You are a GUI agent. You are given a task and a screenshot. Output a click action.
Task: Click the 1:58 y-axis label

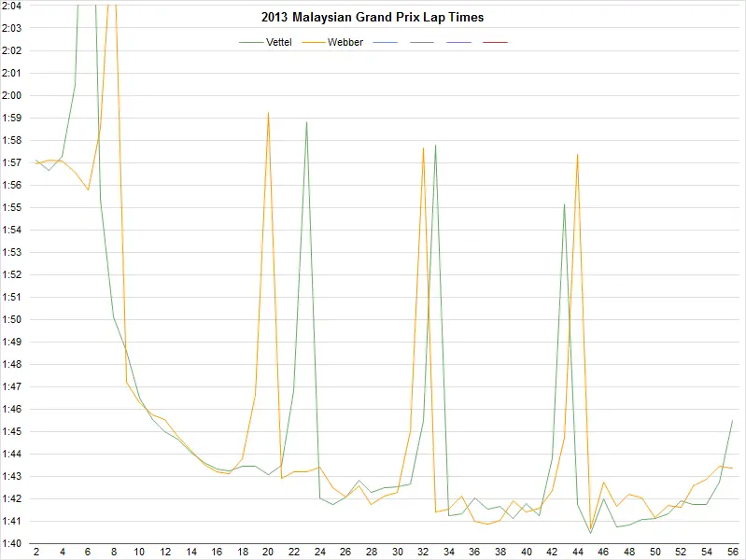(12, 140)
